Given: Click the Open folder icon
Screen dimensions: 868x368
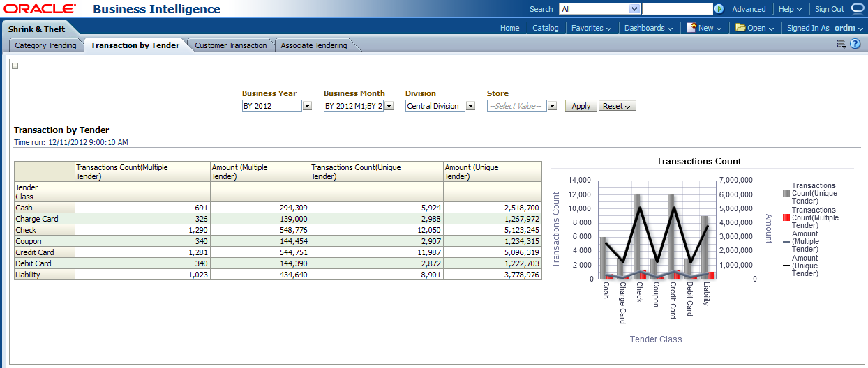Looking at the screenshot, I should click(x=740, y=28).
